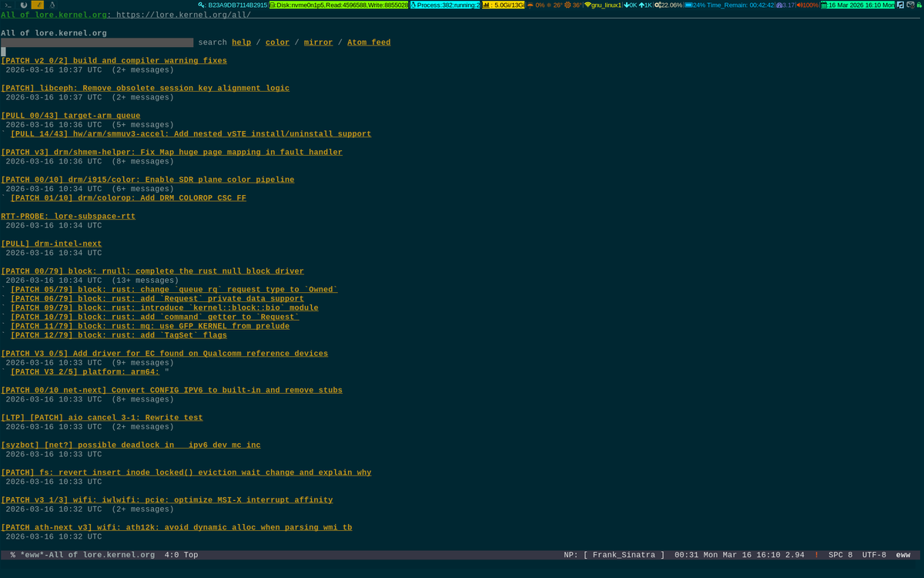The image size is (924, 578).
Task: Open Add driver for EC Qualcomm thread
Action: 164,354
